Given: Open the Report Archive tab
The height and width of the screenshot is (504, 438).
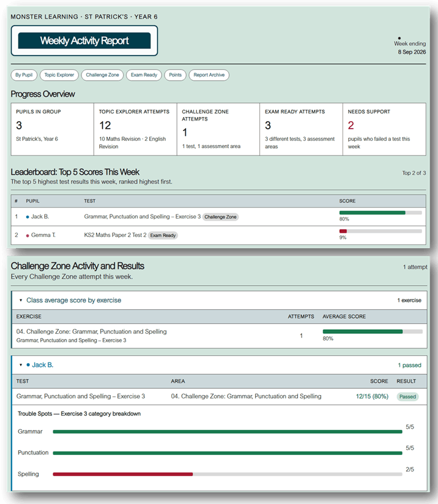Looking at the screenshot, I should (209, 75).
